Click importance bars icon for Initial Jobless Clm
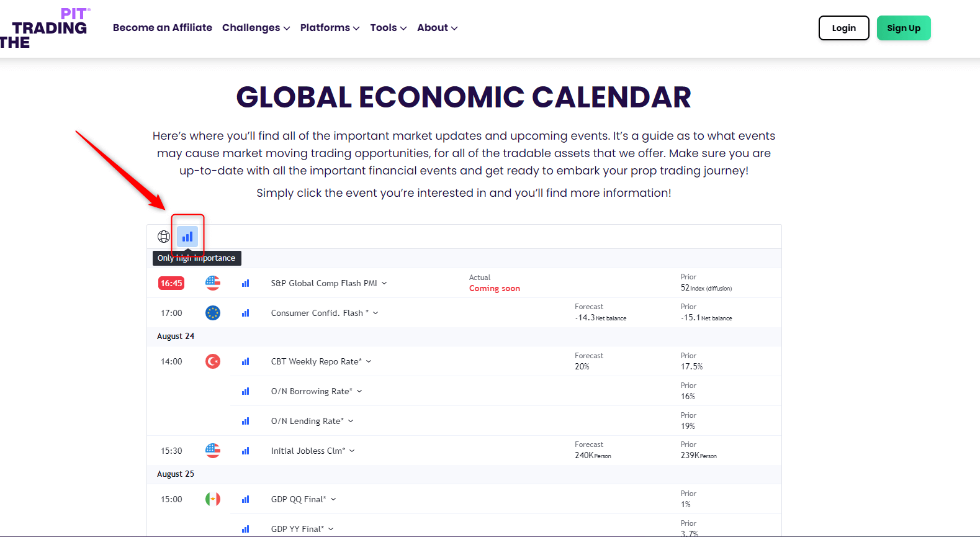The image size is (980, 537). point(246,451)
